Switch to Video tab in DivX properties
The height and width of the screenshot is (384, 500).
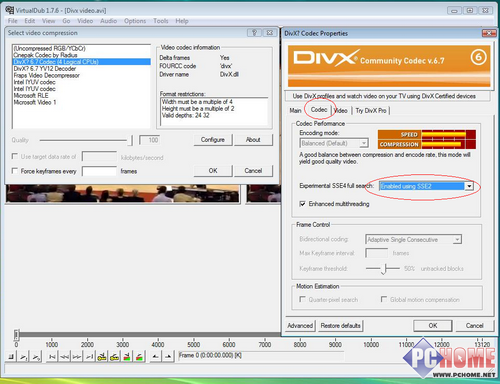point(341,110)
